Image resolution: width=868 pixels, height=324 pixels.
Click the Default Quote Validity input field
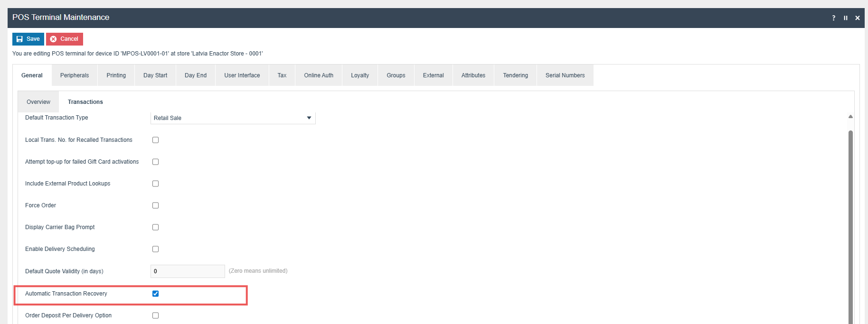[188, 271]
